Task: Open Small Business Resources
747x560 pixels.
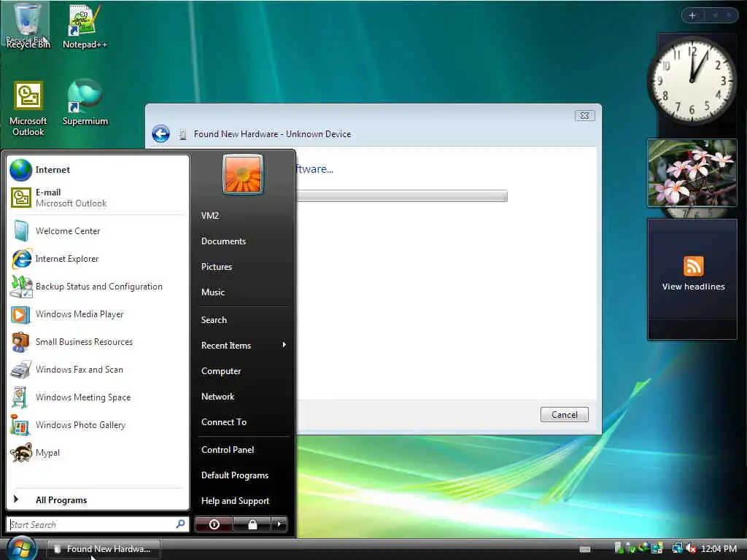Action: (98, 342)
